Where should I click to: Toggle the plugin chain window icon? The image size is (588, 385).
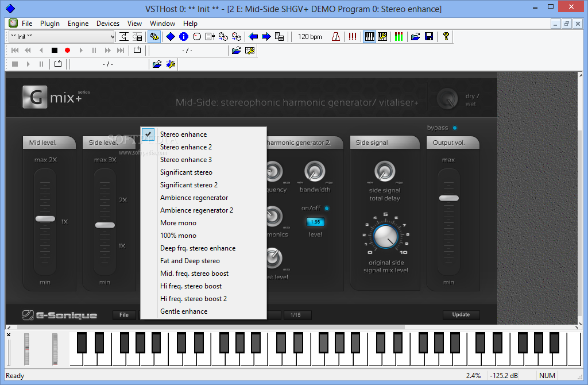[x=154, y=36]
